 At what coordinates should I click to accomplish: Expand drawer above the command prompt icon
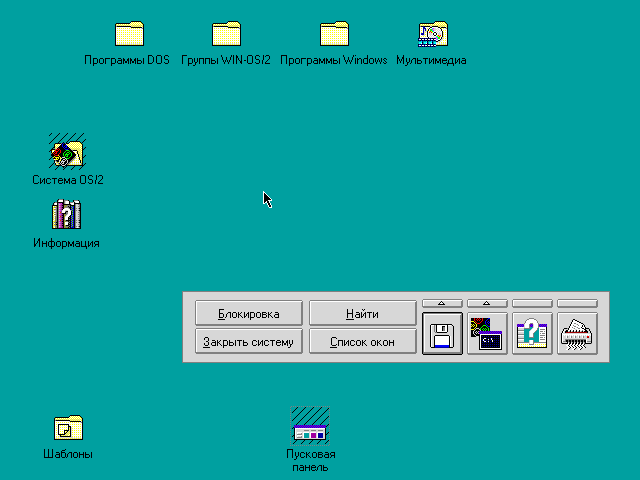(486, 303)
